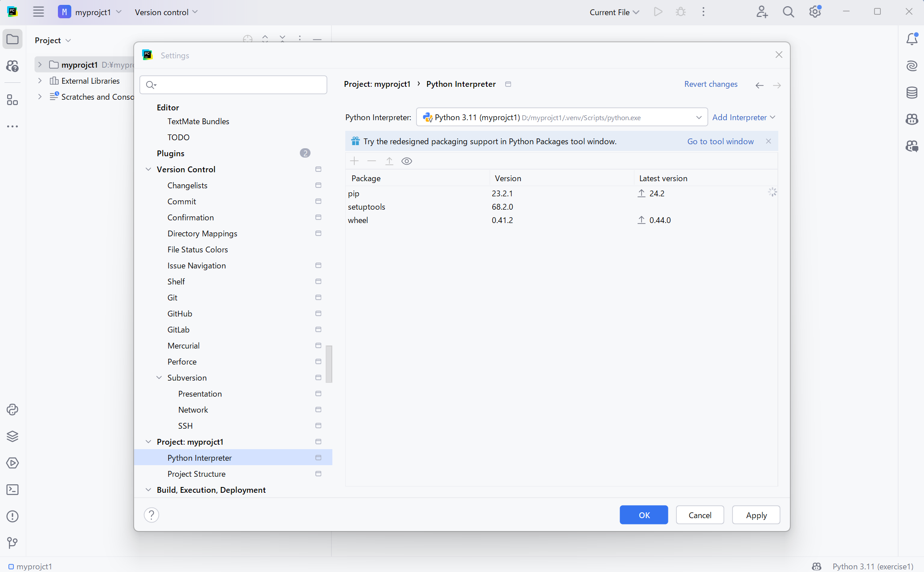Toggle the show early releases eye icon
924x572 pixels.
click(x=406, y=161)
